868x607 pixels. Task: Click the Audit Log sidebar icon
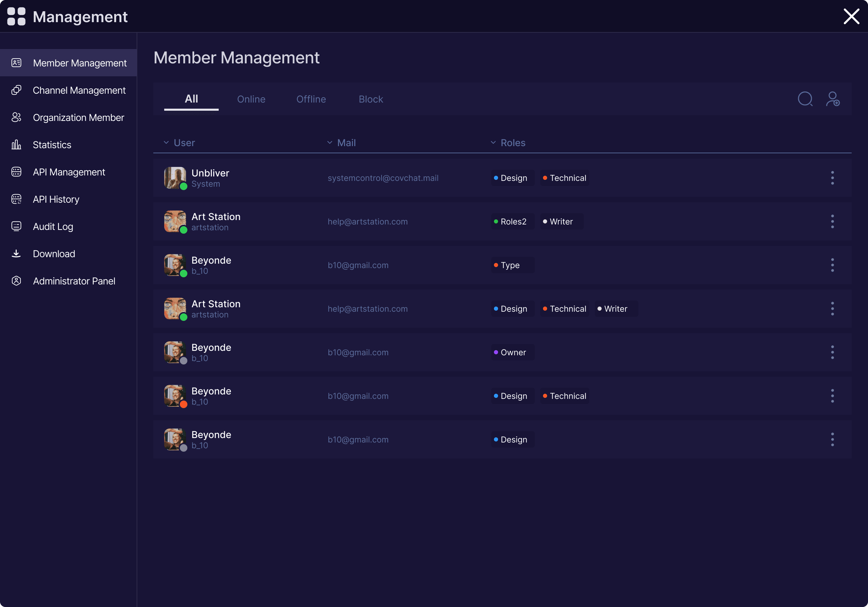pyautogui.click(x=16, y=227)
